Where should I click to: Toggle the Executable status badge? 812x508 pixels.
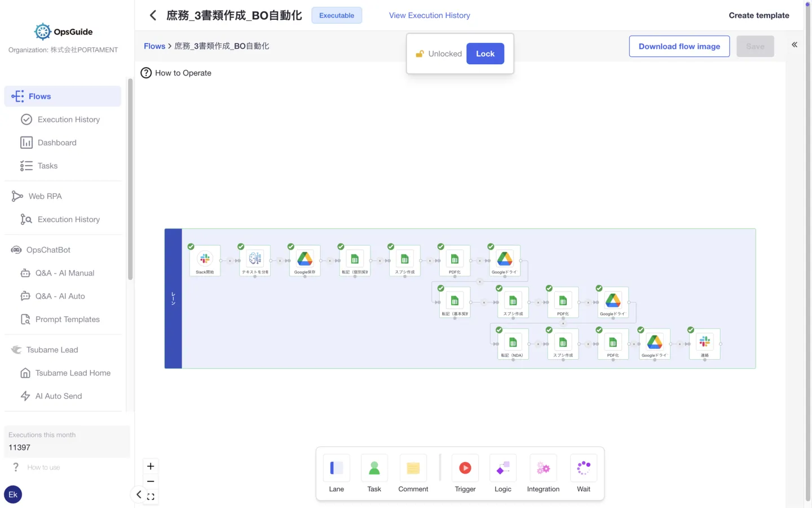[x=337, y=15]
